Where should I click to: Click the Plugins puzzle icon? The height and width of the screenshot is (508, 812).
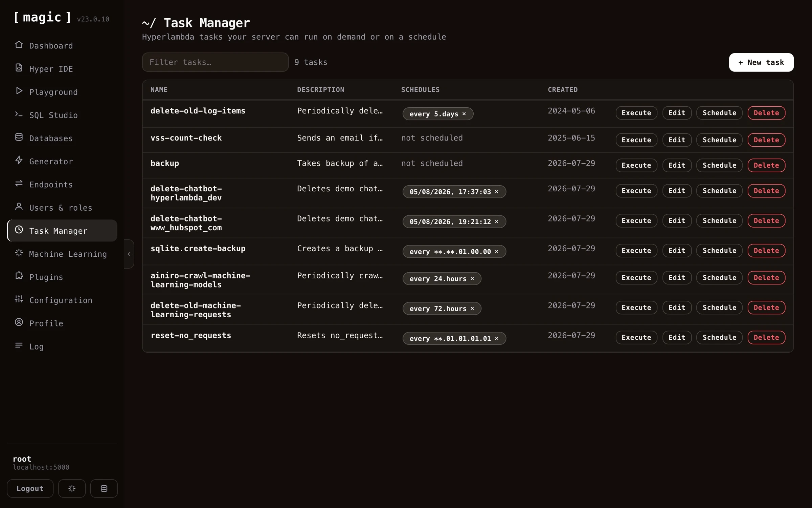19,276
